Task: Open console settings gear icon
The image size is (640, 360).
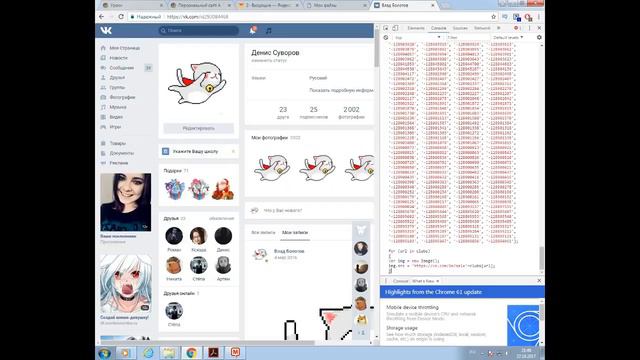Action: pyautogui.click(x=539, y=38)
